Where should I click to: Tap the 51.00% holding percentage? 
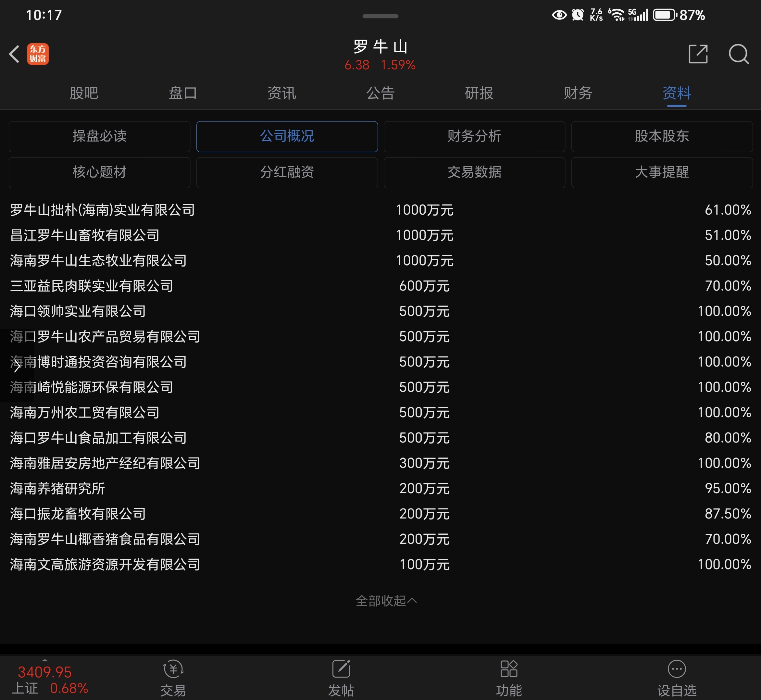pos(728,235)
